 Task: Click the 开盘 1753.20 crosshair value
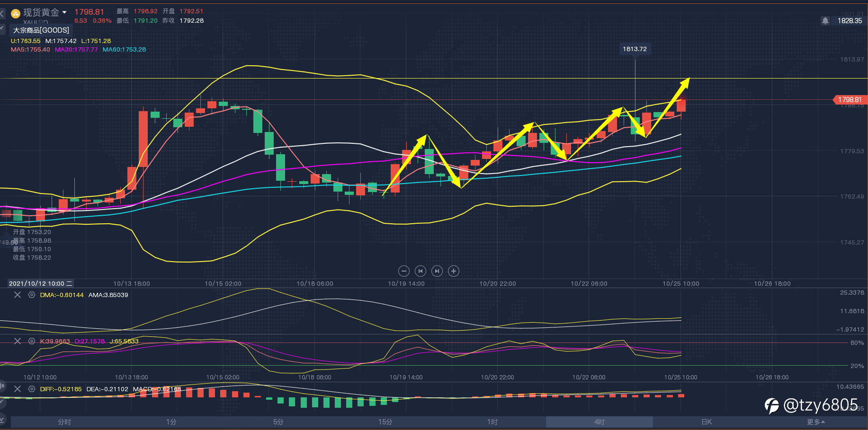tap(32, 232)
